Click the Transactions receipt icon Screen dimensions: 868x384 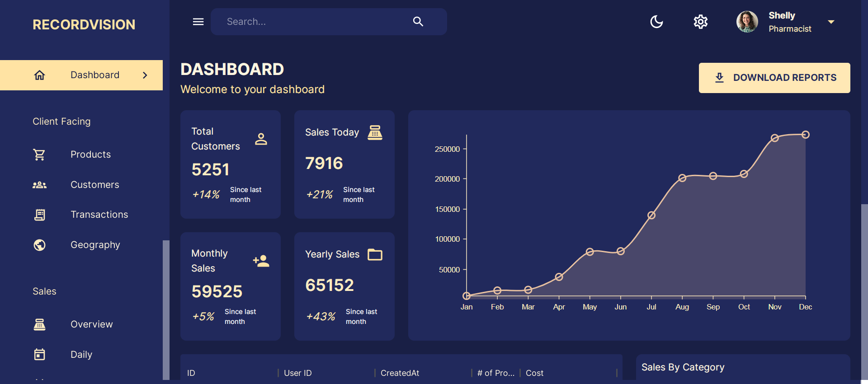pos(40,215)
